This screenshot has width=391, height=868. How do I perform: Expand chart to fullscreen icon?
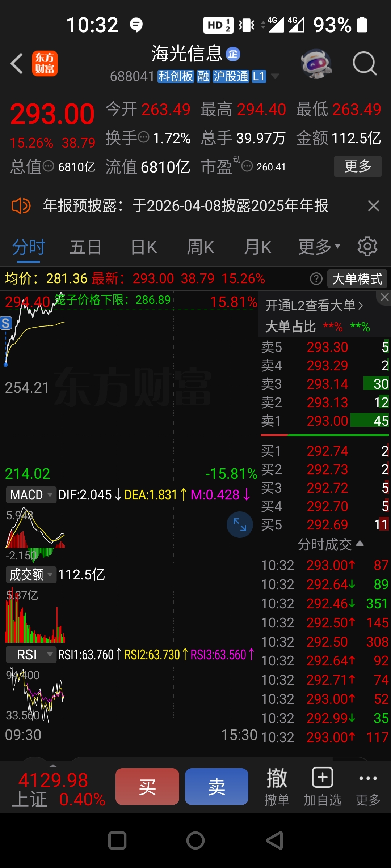tap(240, 524)
